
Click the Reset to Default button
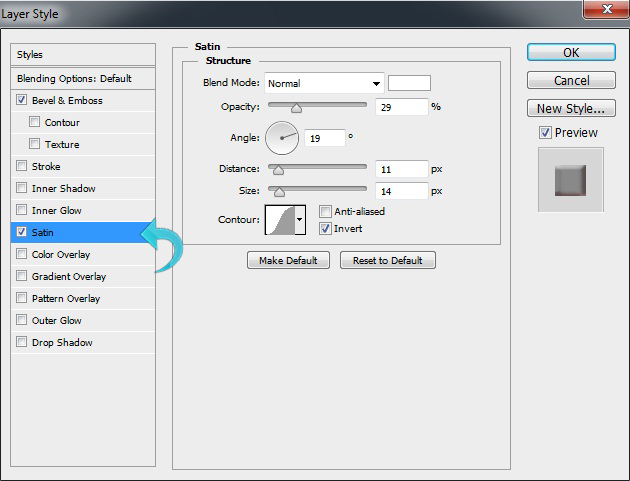click(x=388, y=260)
